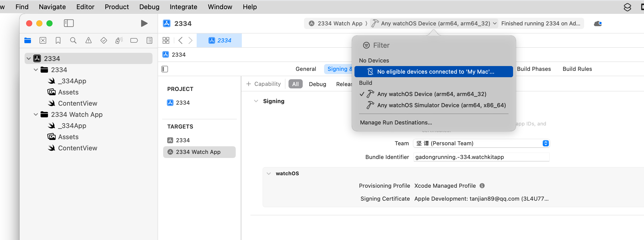Choose Manage Run Destinations…
Viewport: 644px width, 240px height.
396,122
